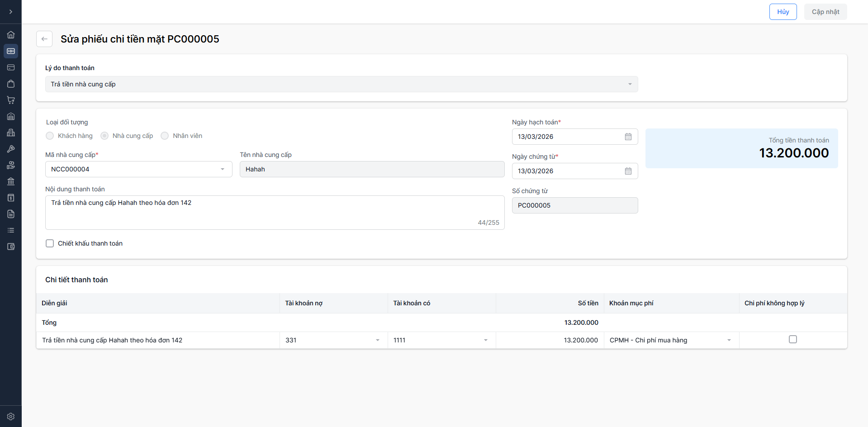Select the Nhân viên radio option
Screen dimensions: 868x427
pyautogui.click(x=165, y=136)
